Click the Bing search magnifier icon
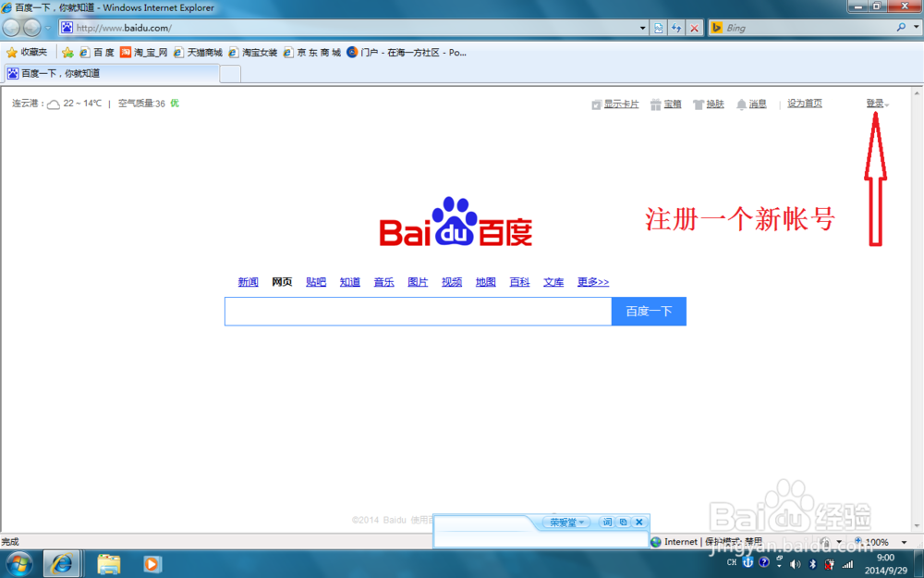Viewport: 924px width, 578px height. coord(901,27)
